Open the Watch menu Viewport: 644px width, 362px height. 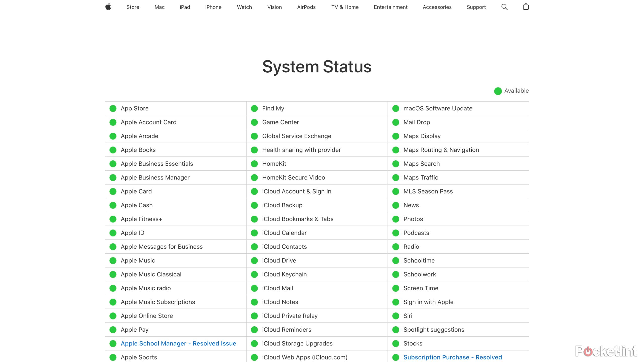pyautogui.click(x=244, y=7)
